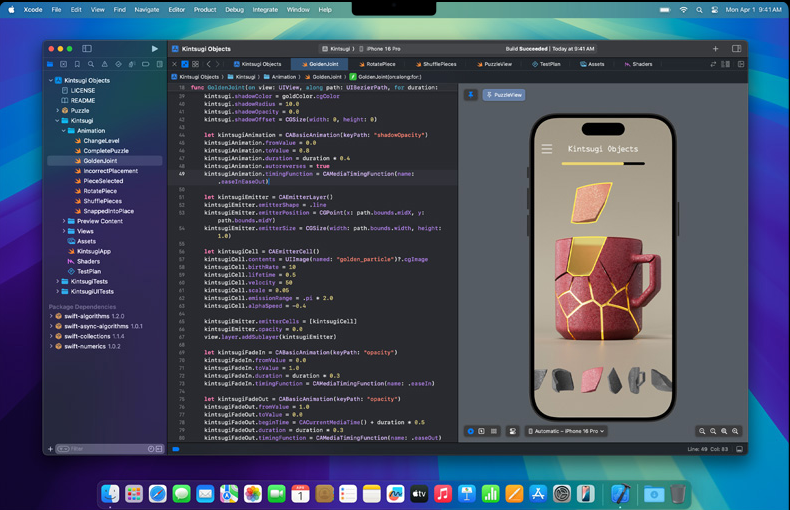Select the PuzzleView preview chip
Viewport: 790px width, 510px height.
[x=504, y=95]
